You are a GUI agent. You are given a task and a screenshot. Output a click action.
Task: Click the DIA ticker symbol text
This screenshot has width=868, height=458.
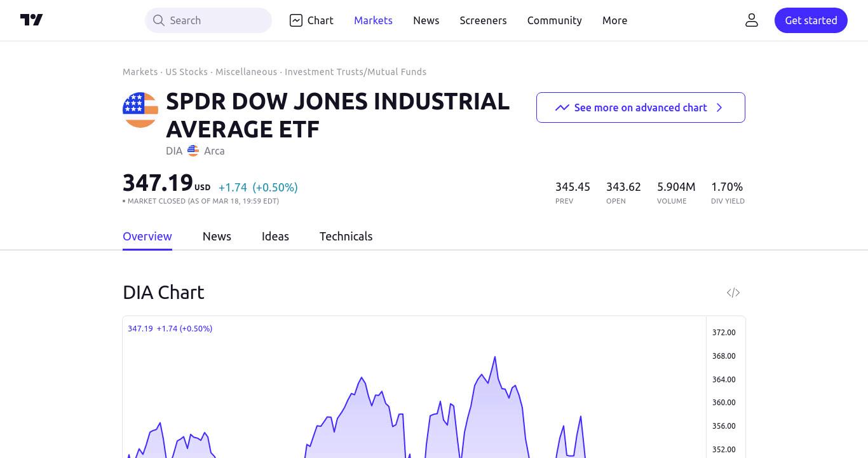pyautogui.click(x=174, y=151)
